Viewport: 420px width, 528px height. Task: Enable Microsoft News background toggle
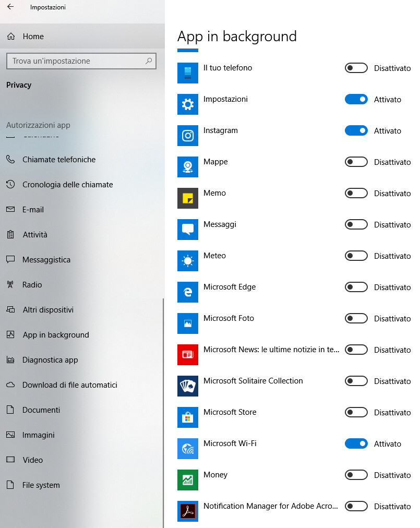click(x=356, y=350)
